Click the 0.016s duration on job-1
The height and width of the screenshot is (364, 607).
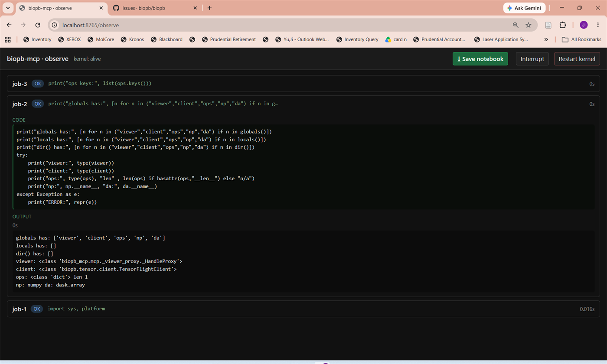[x=587, y=309]
